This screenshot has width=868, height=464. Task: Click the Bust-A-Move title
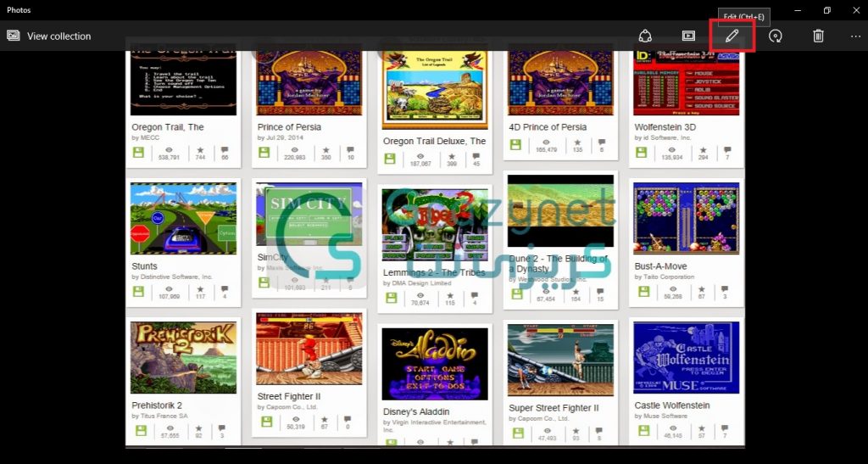pyautogui.click(x=660, y=266)
